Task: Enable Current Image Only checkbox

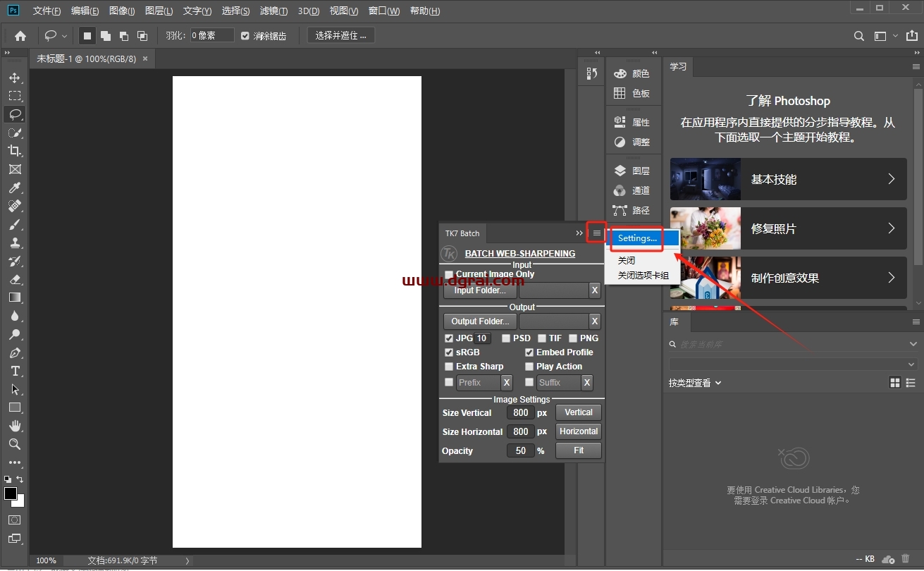Action: [x=449, y=274]
